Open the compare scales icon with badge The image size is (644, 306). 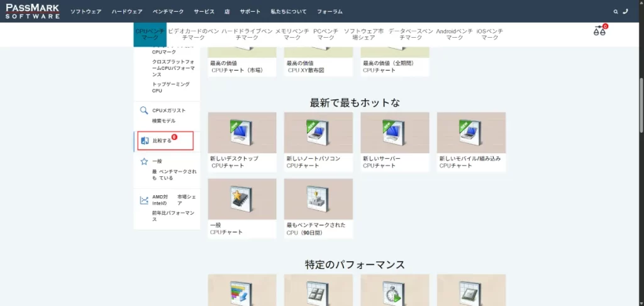click(x=599, y=31)
